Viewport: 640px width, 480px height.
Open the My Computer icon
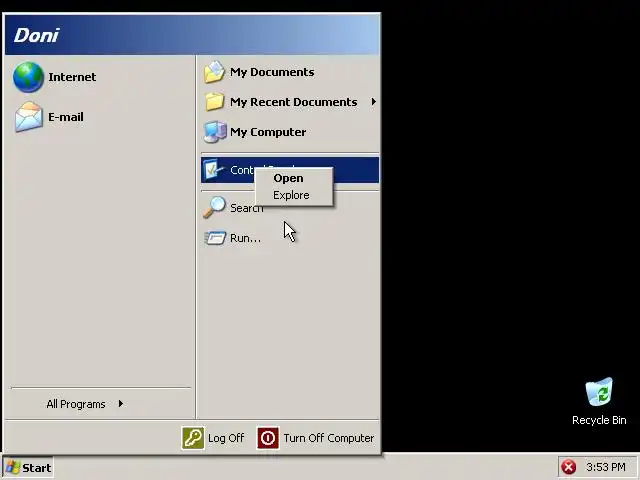[215, 132]
